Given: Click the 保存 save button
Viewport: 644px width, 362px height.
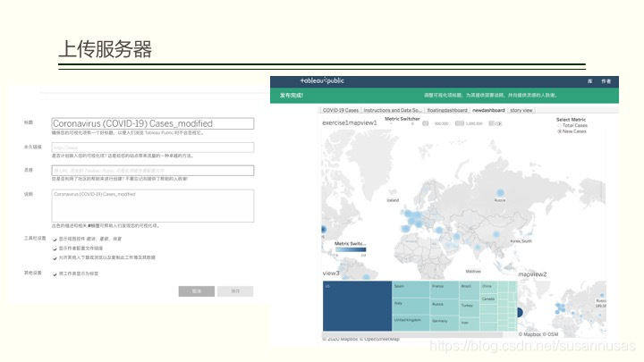Looking at the screenshot, I should (235, 291).
